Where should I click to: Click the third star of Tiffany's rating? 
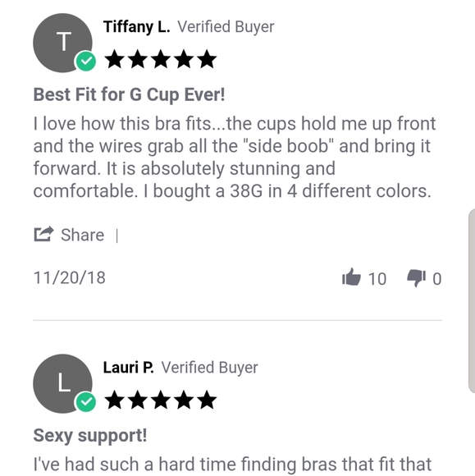(x=161, y=59)
